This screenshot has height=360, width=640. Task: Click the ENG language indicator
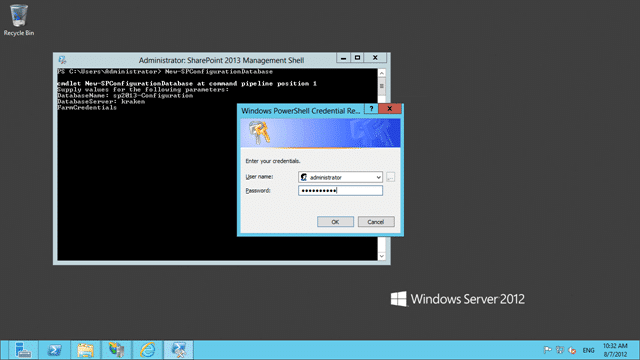[x=588, y=350]
